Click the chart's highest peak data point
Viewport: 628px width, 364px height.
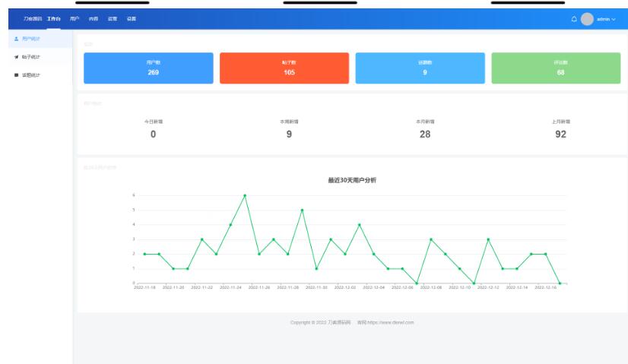(245, 195)
